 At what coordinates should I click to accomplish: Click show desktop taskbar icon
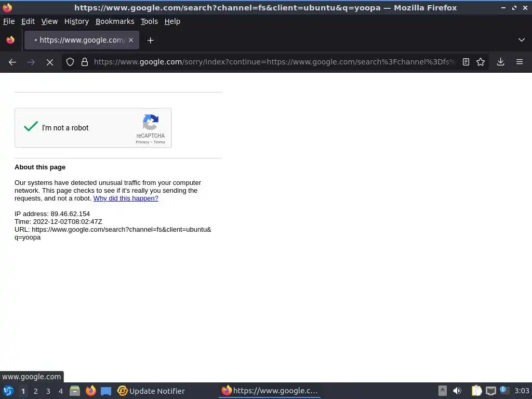point(106,391)
